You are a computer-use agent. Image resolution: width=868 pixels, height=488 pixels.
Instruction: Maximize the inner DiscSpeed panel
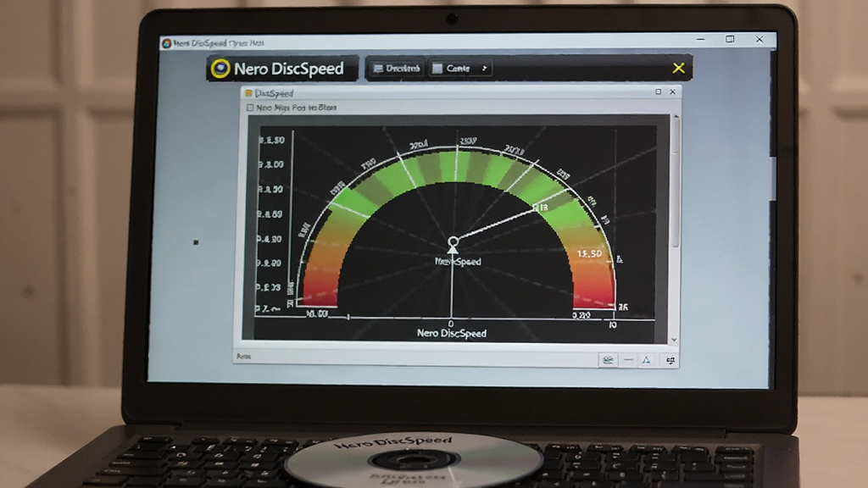click(658, 91)
